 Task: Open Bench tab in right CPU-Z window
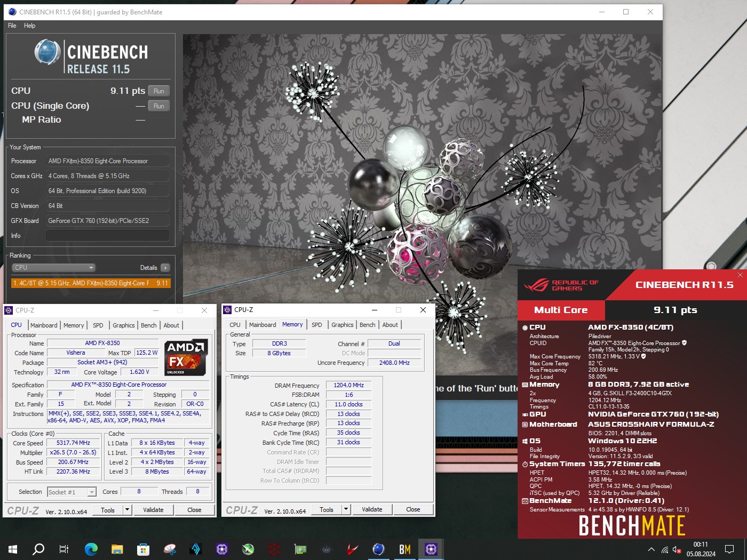click(x=368, y=325)
